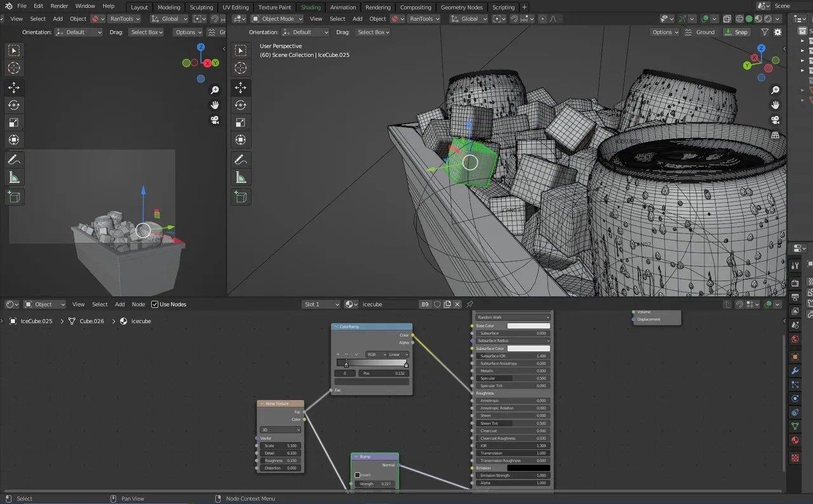Toggle fake user shield for icecube material
The height and width of the screenshot is (504, 813).
pos(437,305)
